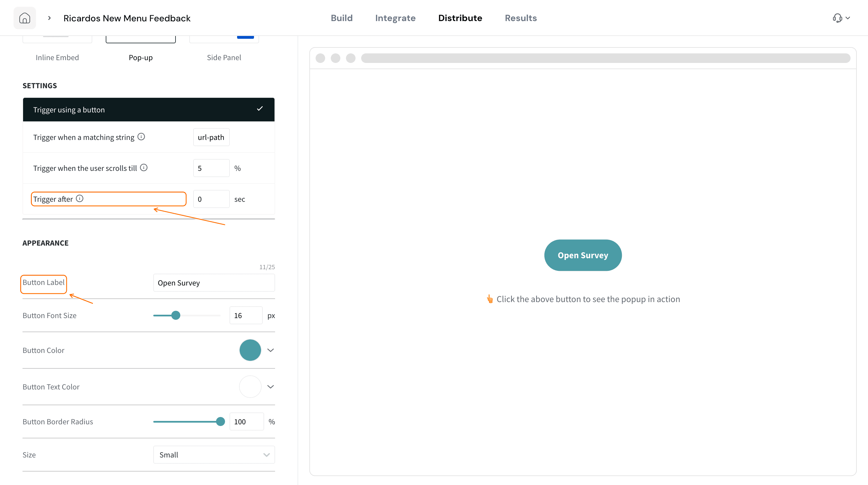Select Trigger using a button option
868x485 pixels.
[149, 110]
